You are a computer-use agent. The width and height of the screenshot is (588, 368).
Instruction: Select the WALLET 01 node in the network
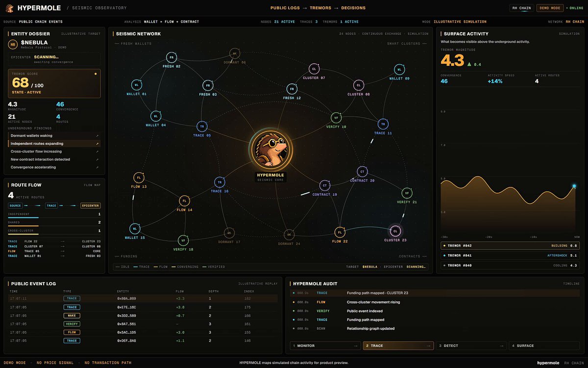click(x=136, y=85)
